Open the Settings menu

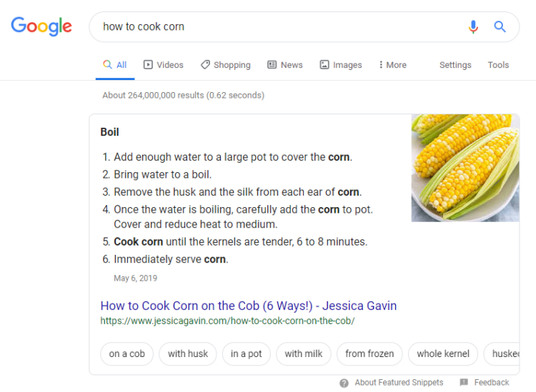pos(455,65)
